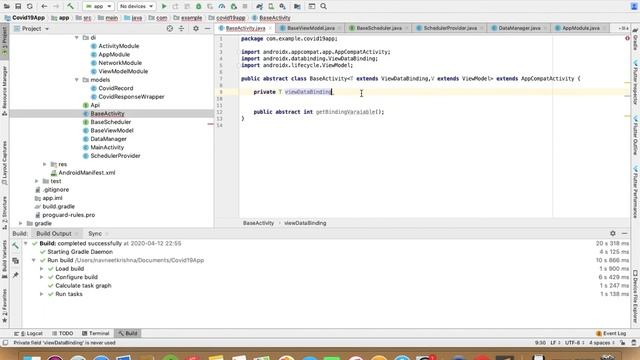Click the Stop toolbar icon

point(245,6)
